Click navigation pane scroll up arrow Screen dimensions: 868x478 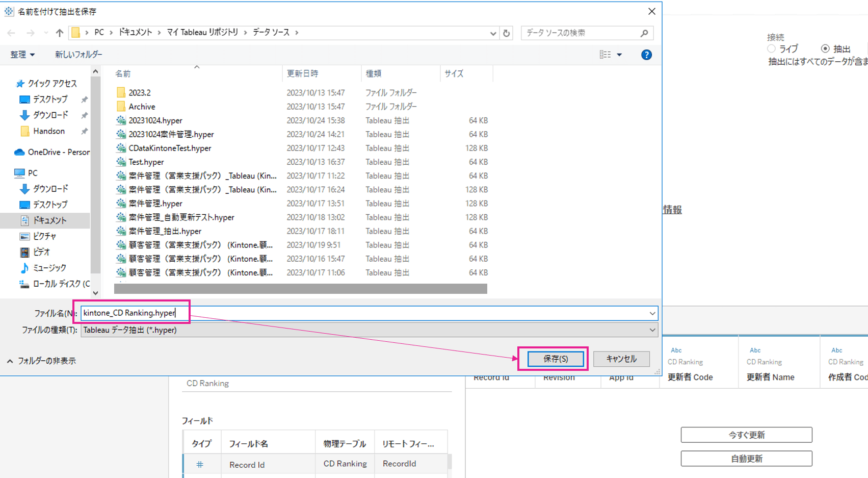click(95, 72)
